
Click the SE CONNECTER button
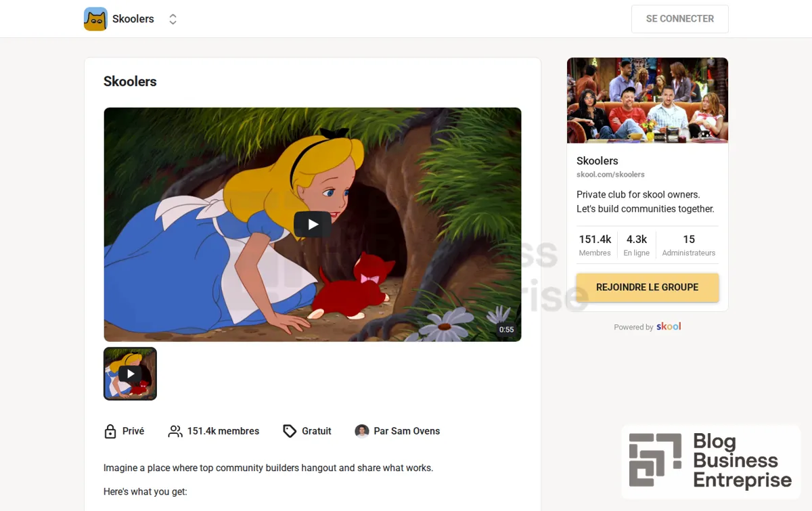point(679,19)
